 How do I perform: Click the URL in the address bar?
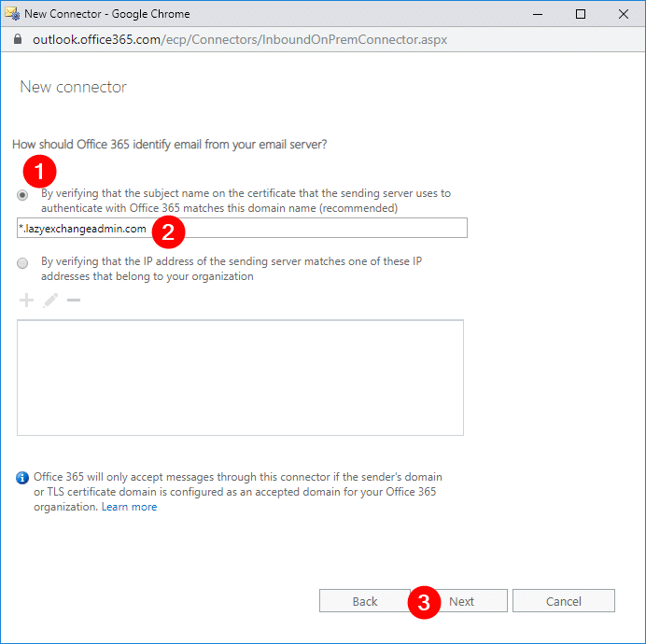[x=240, y=39]
